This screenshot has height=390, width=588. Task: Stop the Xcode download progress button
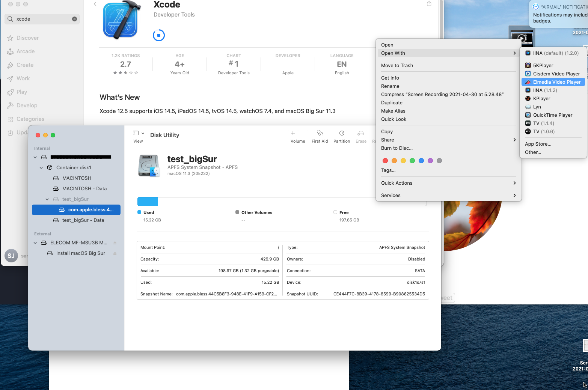[158, 35]
